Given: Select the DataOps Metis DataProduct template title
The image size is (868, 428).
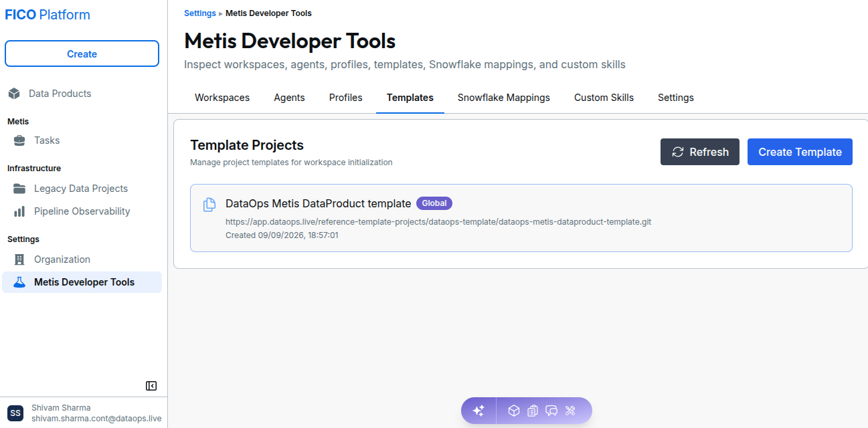Looking at the screenshot, I should [319, 203].
